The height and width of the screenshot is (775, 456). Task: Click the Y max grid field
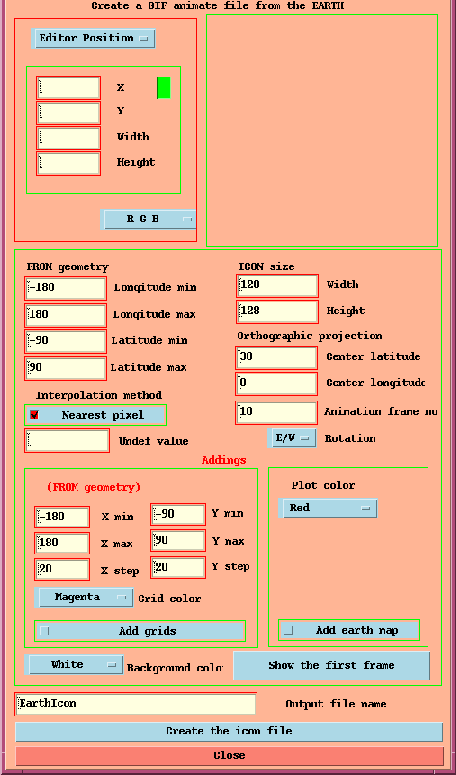(x=178, y=541)
